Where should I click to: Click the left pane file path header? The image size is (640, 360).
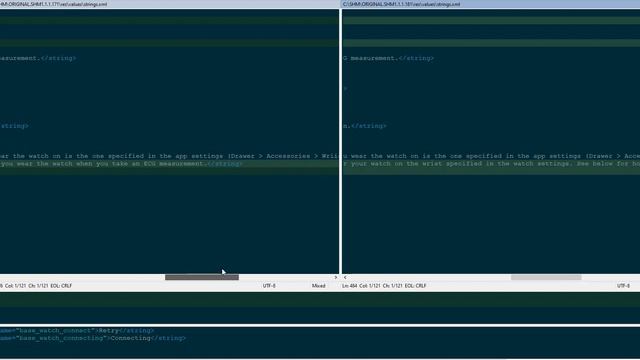53,4
